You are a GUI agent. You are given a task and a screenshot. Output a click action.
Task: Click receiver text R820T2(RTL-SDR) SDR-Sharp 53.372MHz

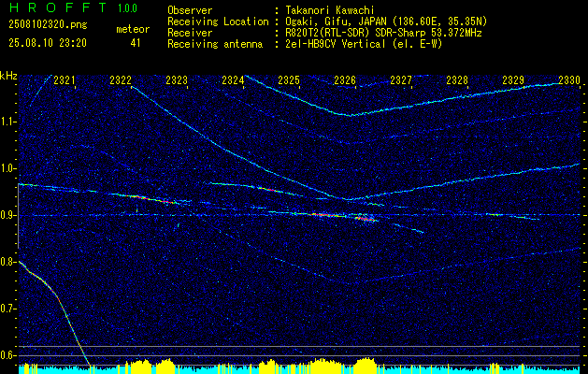(383, 33)
